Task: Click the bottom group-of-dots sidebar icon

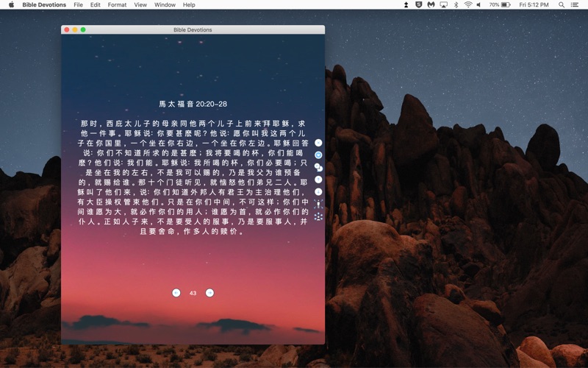Action: click(318, 216)
